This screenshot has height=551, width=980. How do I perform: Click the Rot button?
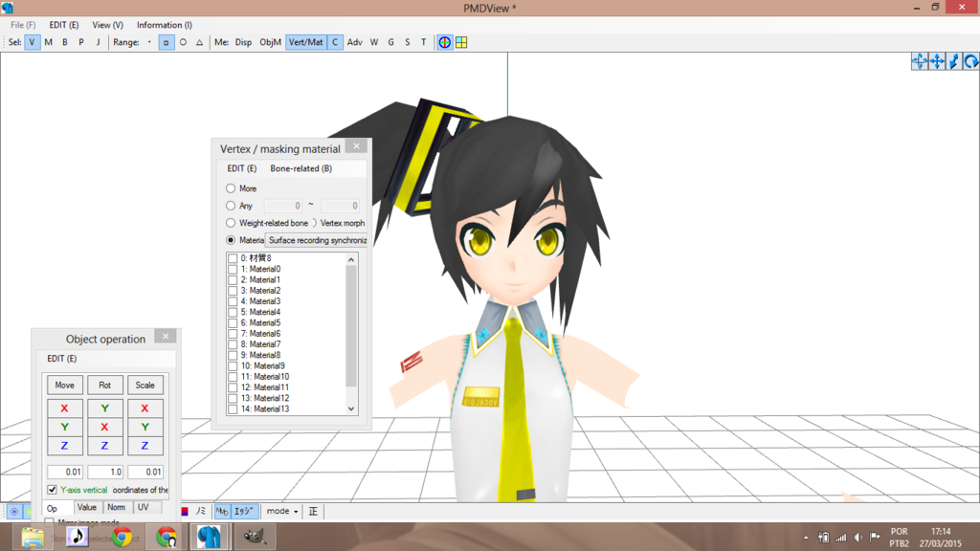[104, 386]
